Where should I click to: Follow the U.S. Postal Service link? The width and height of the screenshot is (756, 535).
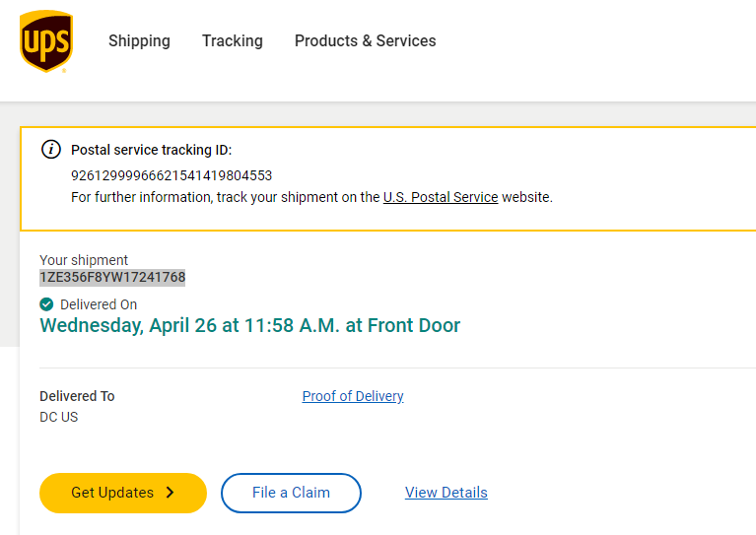[x=441, y=197]
